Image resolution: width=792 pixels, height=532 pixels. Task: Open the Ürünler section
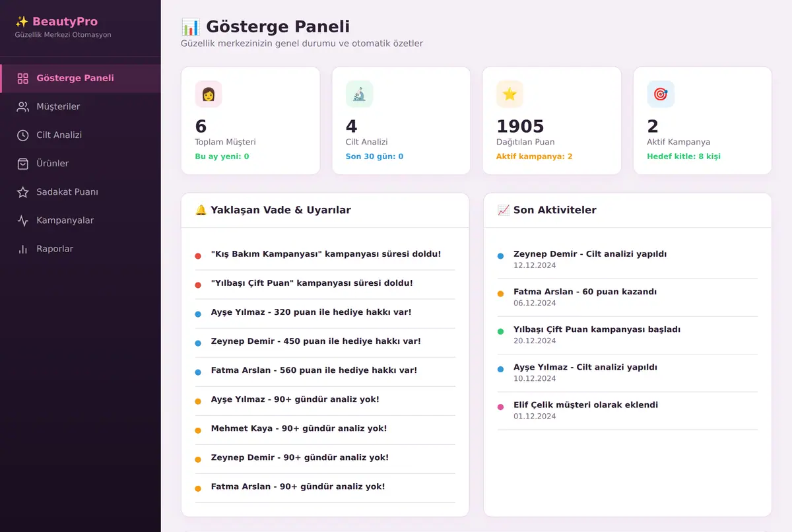tap(81, 164)
